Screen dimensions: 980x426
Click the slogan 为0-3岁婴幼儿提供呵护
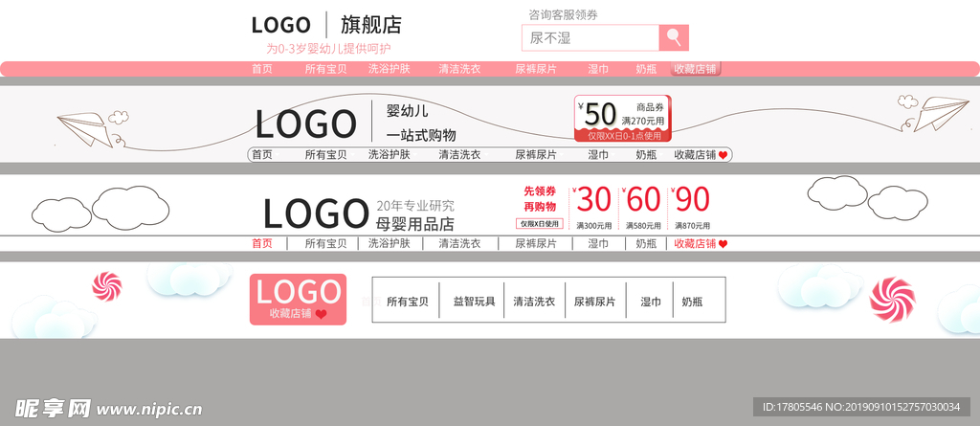click(x=329, y=48)
